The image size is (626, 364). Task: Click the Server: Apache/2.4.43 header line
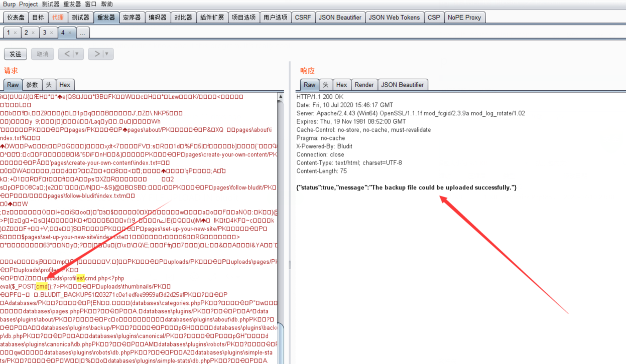point(411,113)
